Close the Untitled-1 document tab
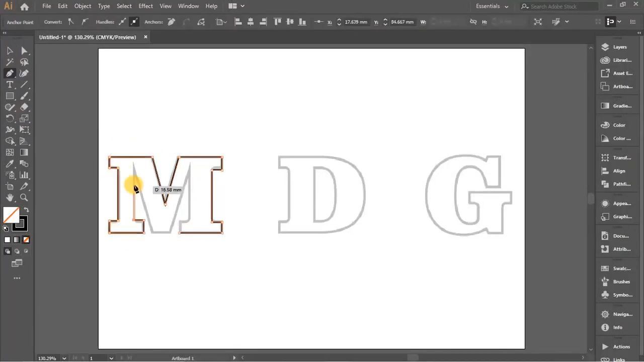Screen dimensions: 644x362 (145, 37)
